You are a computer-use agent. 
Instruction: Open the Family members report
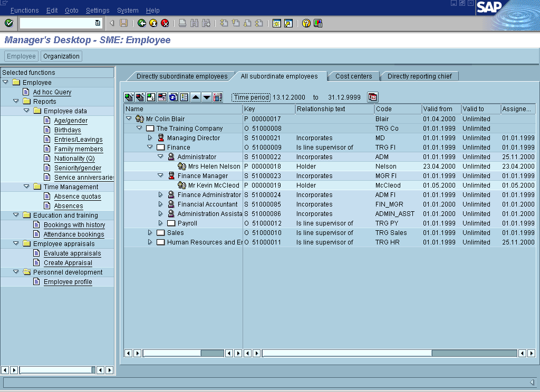[79, 149]
